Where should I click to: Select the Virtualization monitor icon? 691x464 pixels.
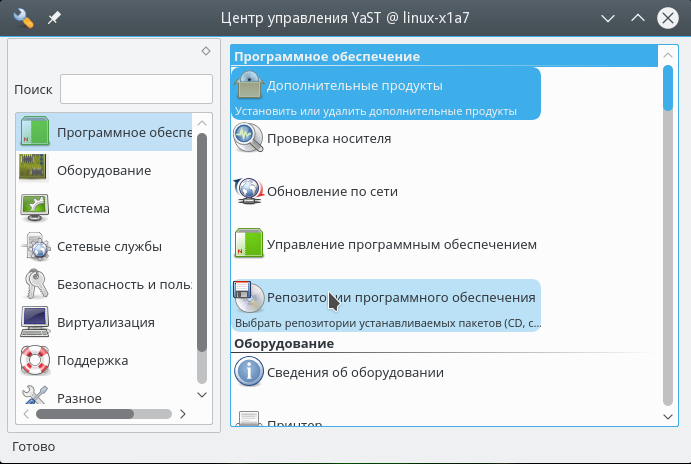point(34,322)
